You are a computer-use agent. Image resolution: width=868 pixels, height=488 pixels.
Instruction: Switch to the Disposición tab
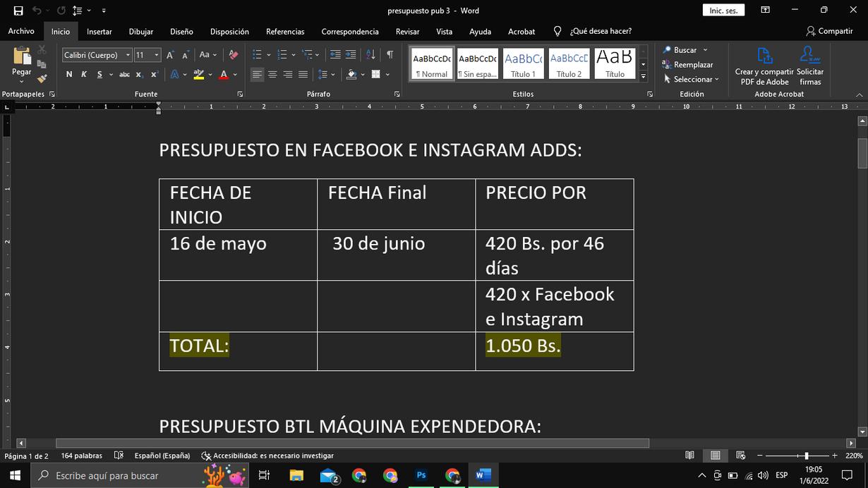229,31
